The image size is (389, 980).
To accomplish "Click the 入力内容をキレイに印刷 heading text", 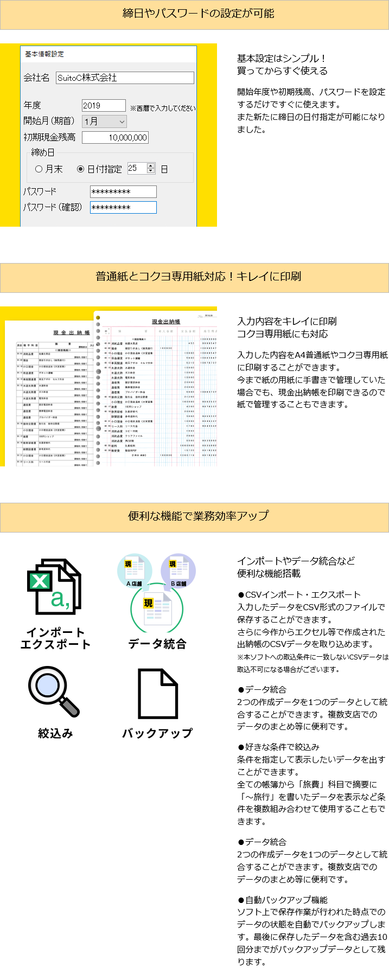I will [287, 321].
